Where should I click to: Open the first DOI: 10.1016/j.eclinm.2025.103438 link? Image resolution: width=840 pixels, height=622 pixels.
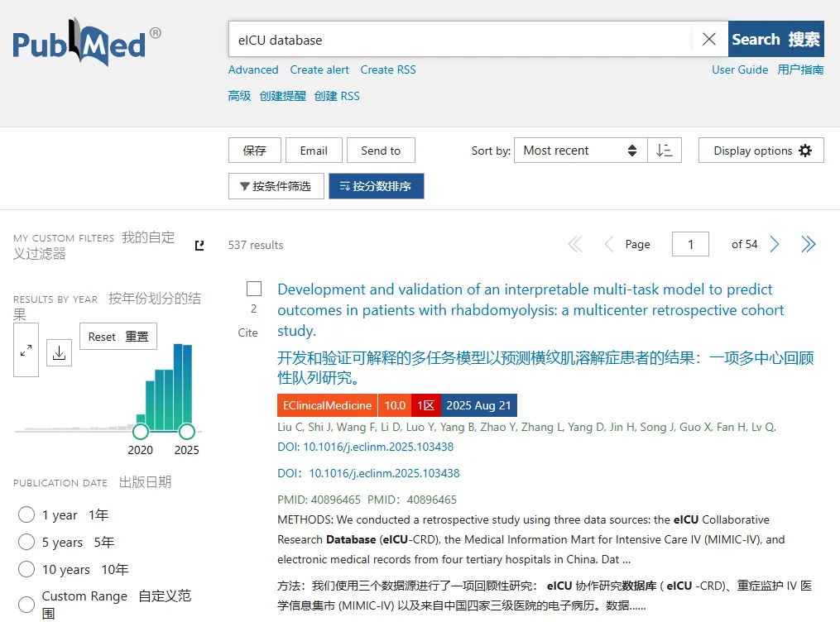click(365, 447)
